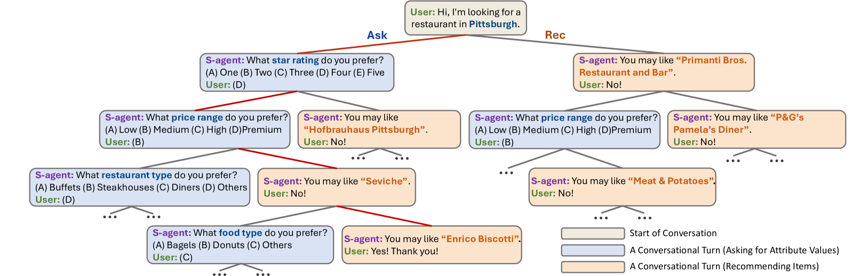868x276 pixels.
Task: Click the "Recommending Items" legend text
Action: (x=724, y=266)
